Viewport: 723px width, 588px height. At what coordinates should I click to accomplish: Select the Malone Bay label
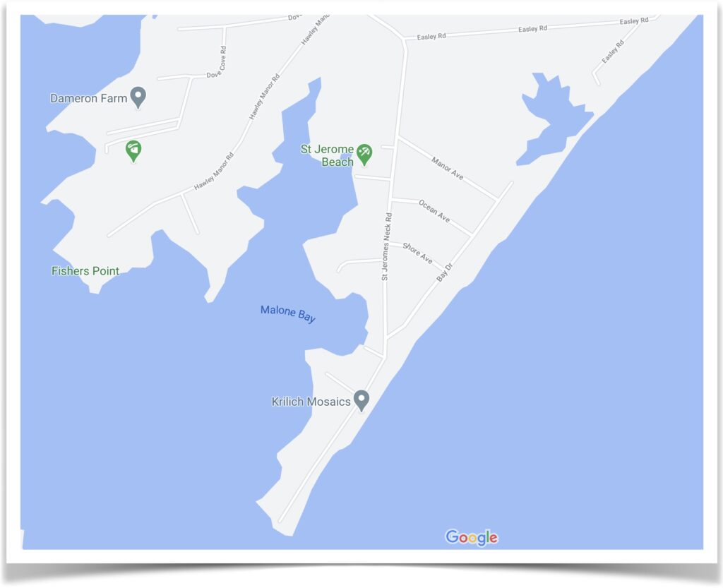click(288, 314)
